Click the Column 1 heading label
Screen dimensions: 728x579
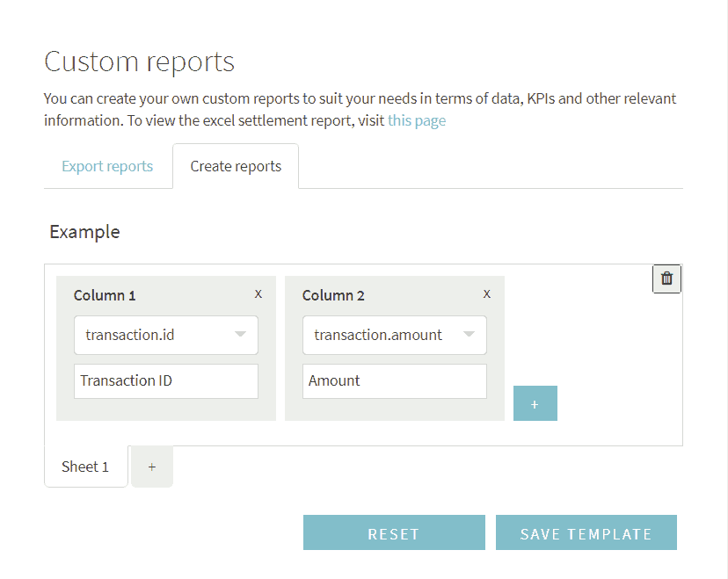coord(105,295)
